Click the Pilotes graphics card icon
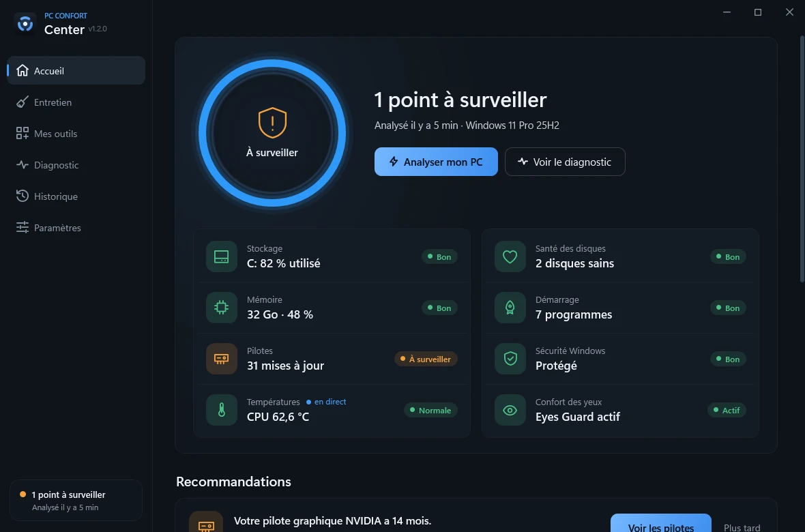805x532 pixels. [x=221, y=359]
